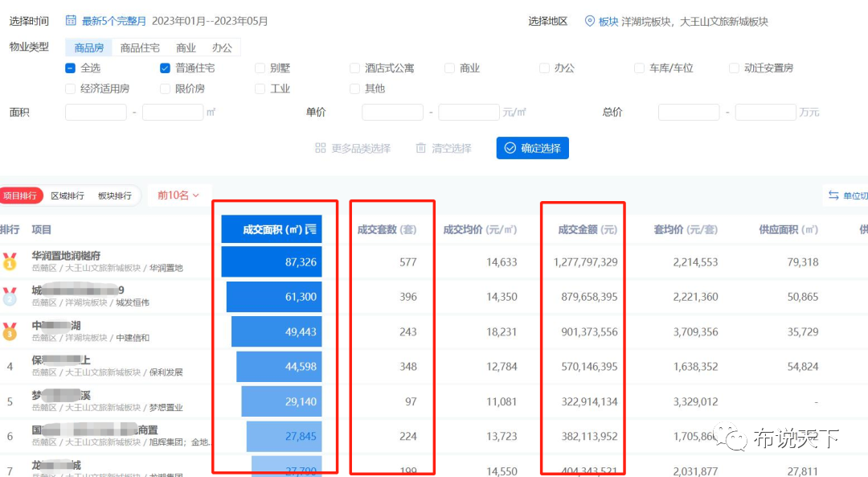
Task: Enable the 别墅 checkbox
Action: pos(260,68)
